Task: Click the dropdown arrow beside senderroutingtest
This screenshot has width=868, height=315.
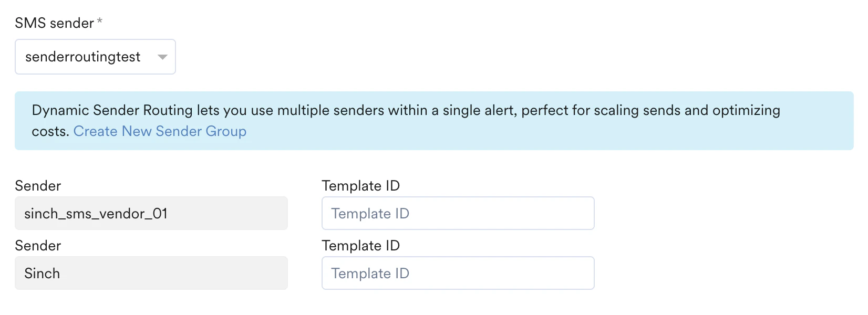Action: 162,57
